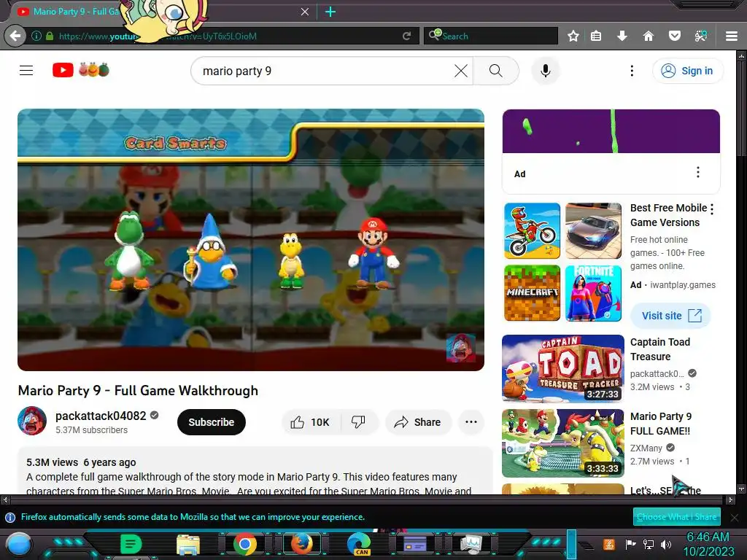Start voice search with the microphone icon
Image resolution: width=747 pixels, height=560 pixels.
(546, 71)
